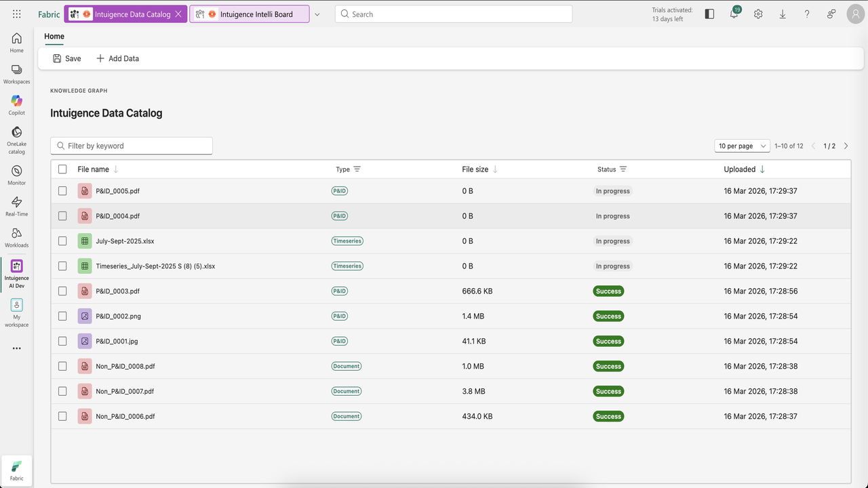This screenshot has width=868, height=488.
Task: Sort by the Uploaded column arrow
Action: [762, 169]
